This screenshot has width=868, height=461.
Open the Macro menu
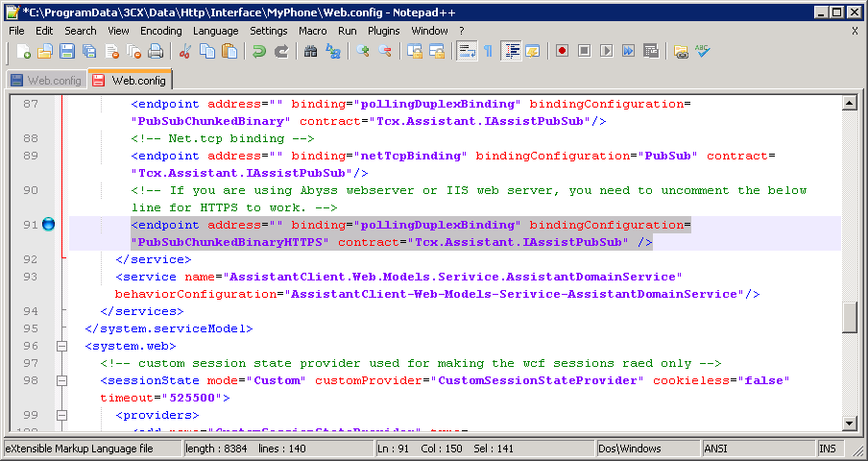click(313, 31)
